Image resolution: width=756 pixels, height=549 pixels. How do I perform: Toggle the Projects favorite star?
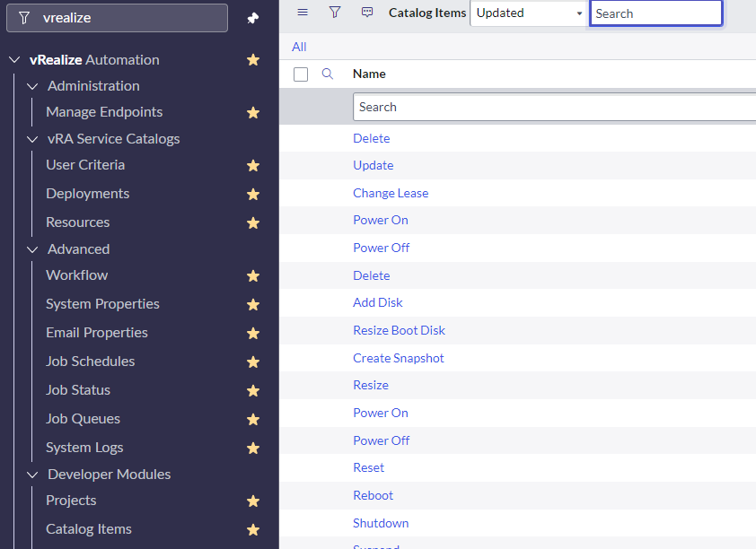click(x=253, y=501)
